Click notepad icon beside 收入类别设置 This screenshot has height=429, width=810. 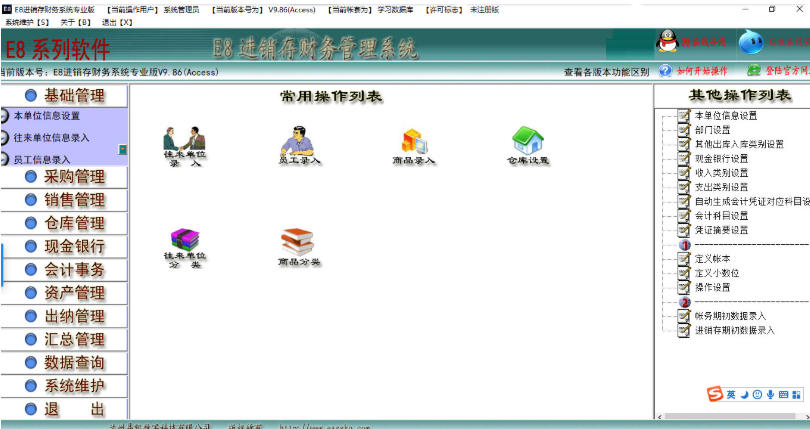pos(684,173)
